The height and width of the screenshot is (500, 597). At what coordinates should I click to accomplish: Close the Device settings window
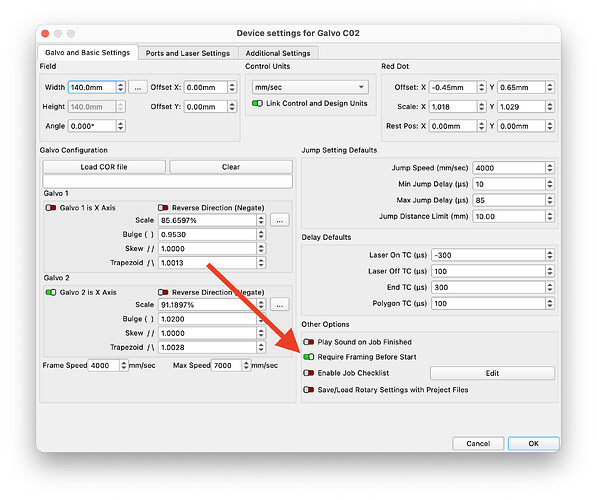[45, 34]
